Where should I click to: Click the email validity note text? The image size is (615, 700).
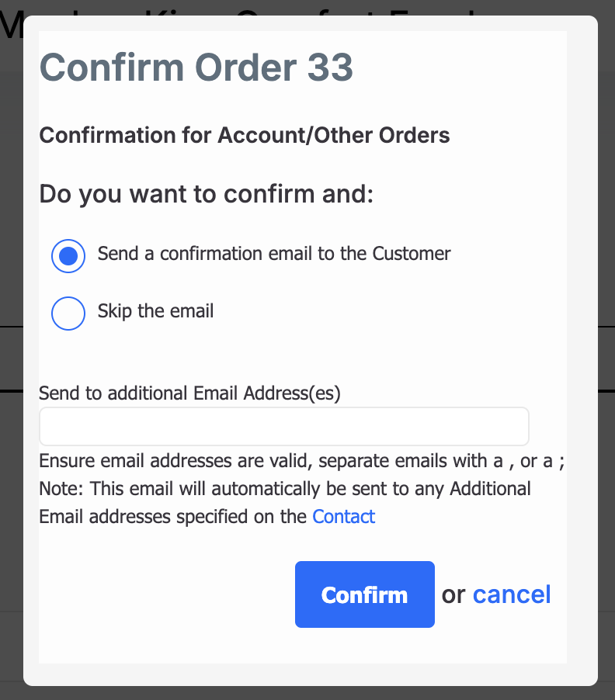301,460
